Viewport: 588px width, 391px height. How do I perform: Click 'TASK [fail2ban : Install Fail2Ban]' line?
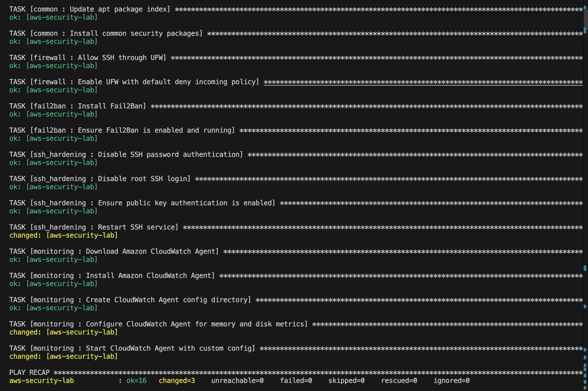296,106
